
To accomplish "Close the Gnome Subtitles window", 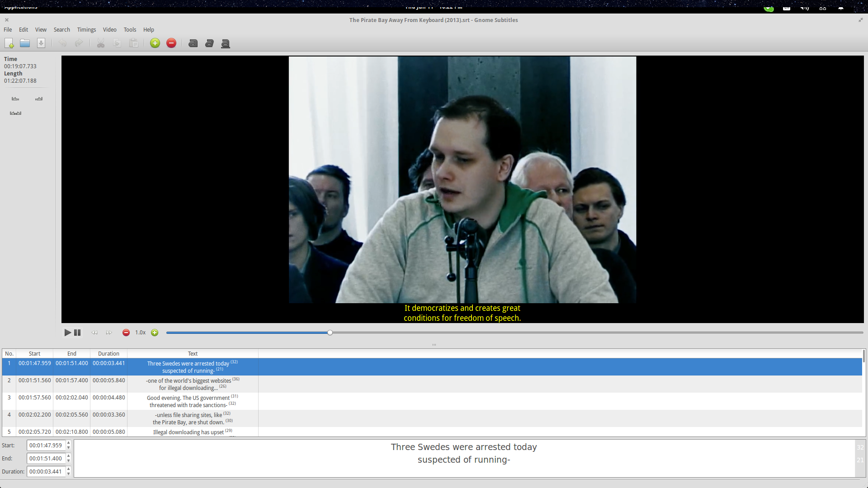I will pyautogui.click(x=7, y=20).
